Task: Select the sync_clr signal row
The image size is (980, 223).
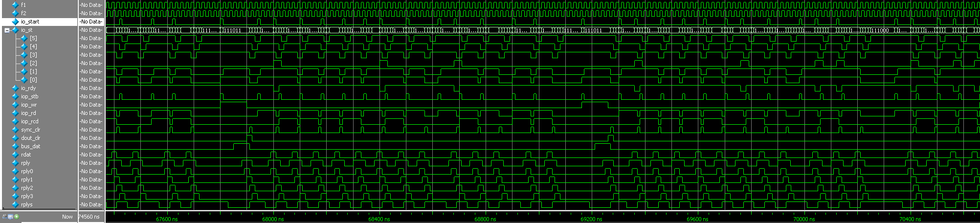Action: tap(30, 130)
